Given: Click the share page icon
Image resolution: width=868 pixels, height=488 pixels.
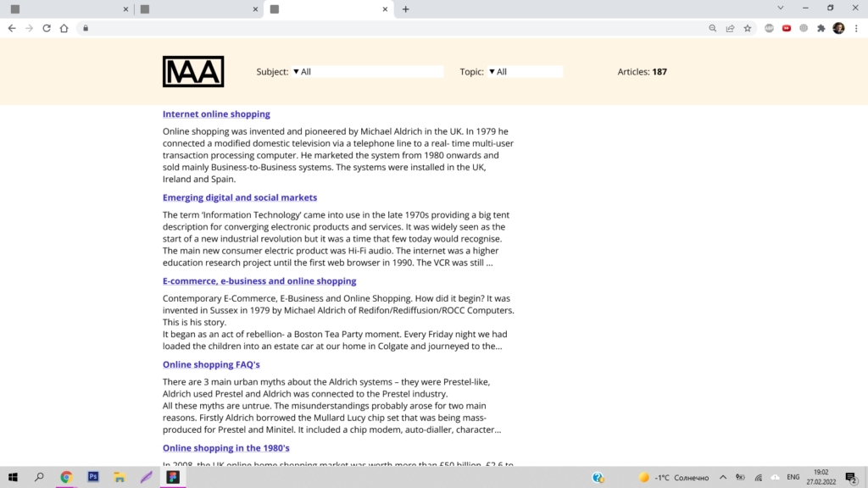Looking at the screenshot, I should (730, 28).
